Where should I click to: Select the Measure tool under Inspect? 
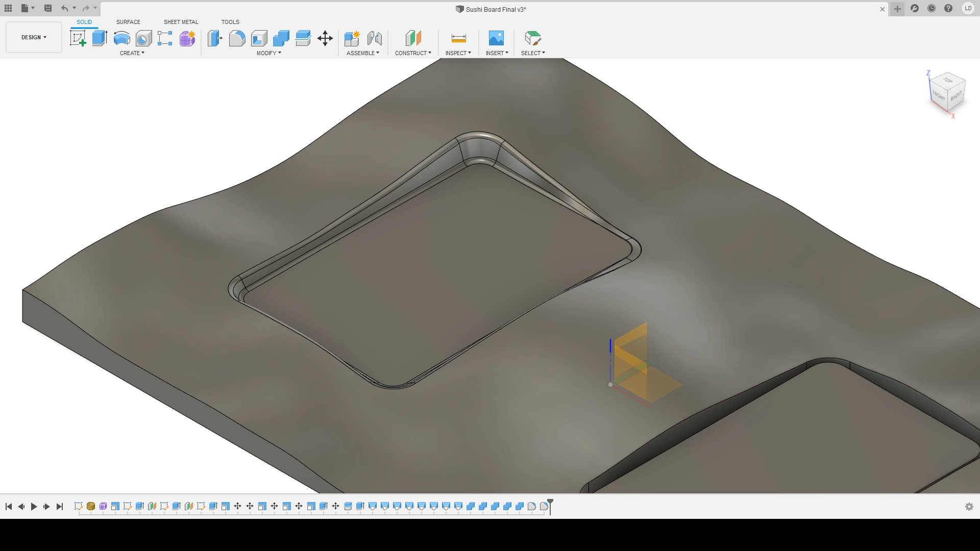[x=458, y=38]
